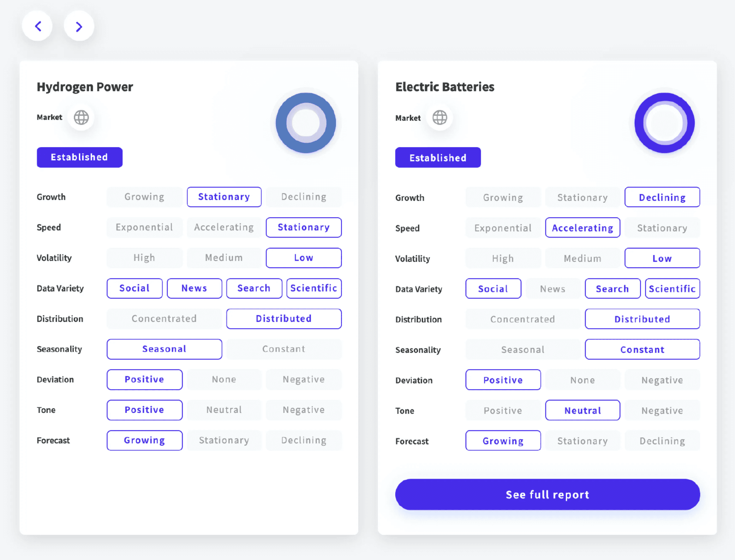Click the Electric Batteries card title
This screenshot has height=560, width=735.
pyautogui.click(x=445, y=87)
